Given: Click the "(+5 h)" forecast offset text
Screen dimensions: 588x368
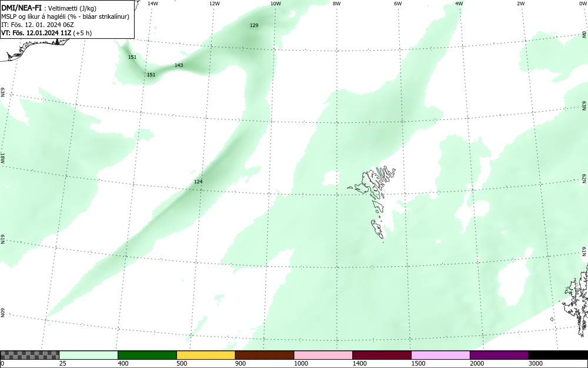Looking at the screenshot, I should coord(83,33).
